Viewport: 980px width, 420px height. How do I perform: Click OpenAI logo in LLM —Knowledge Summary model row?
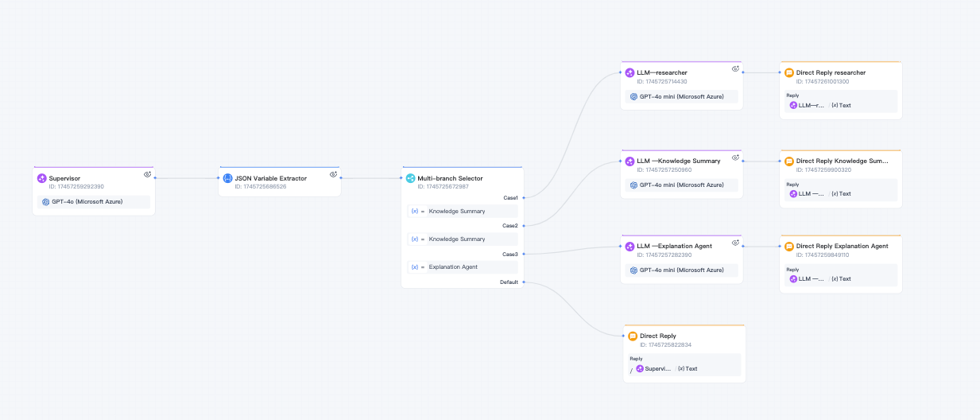click(633, 185)
